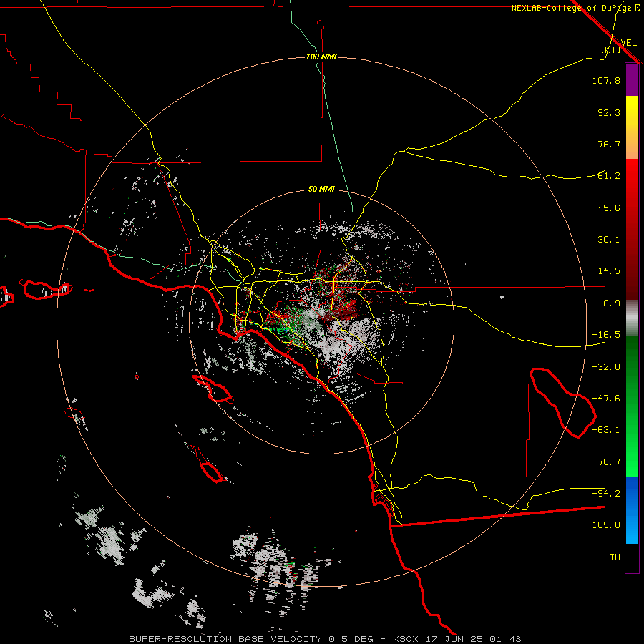Click the gray segment of the color bar

(632, 318)
